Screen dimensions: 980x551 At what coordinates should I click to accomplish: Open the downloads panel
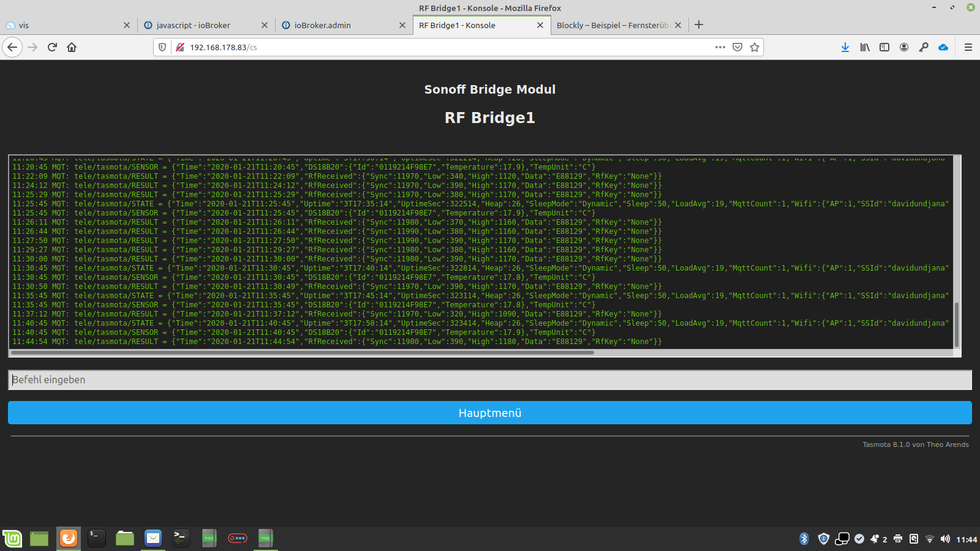[x=845, y=47]
